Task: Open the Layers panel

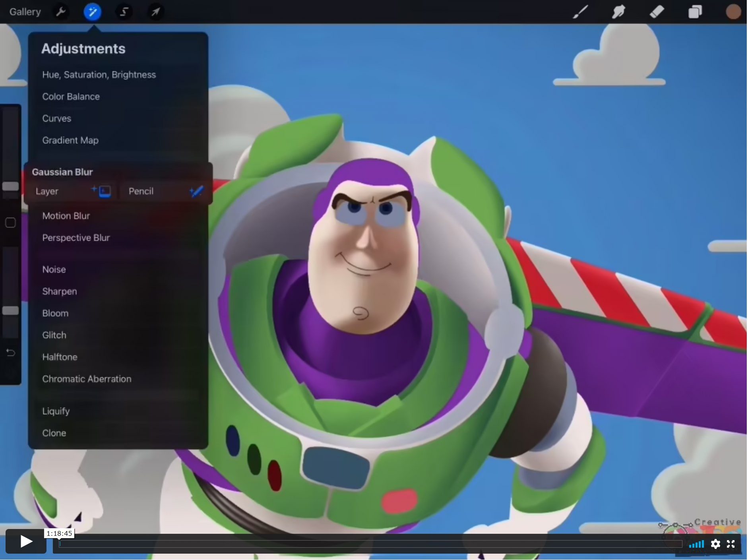Action: click(x=695, y=12)
